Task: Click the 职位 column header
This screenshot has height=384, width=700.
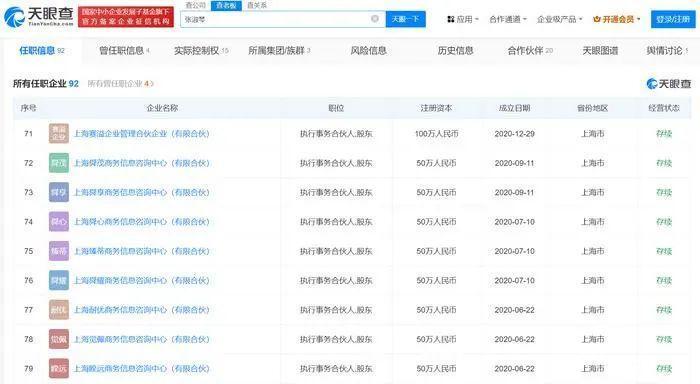Action: [336, 108]
